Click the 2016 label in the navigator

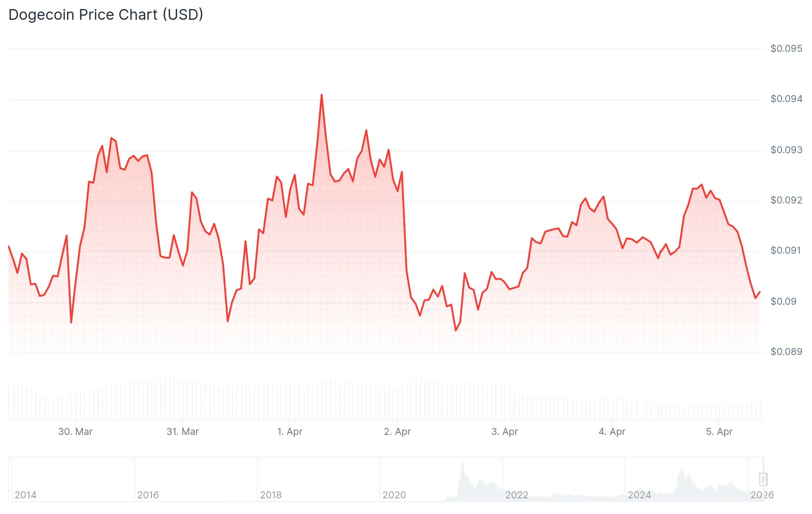(x=148, y=495)
